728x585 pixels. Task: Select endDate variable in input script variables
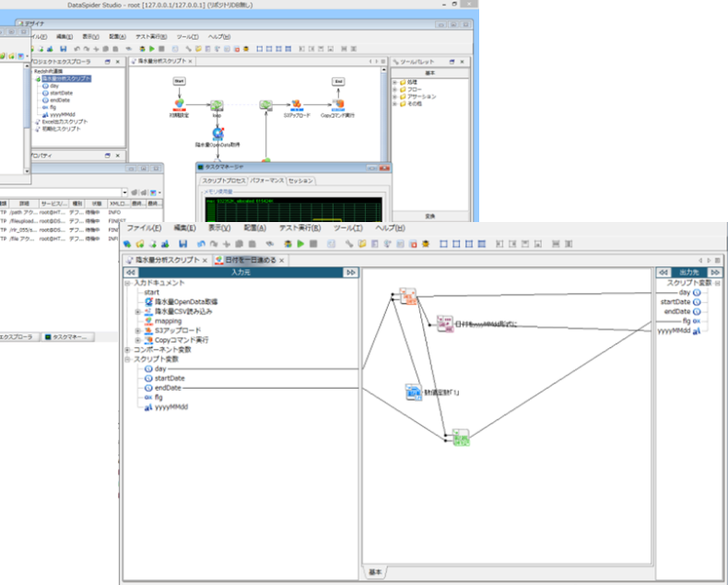(x=167, y=388)
